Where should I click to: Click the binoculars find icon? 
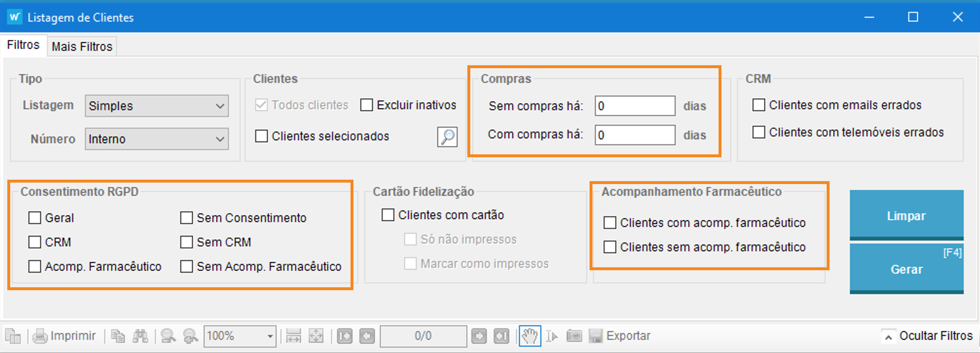pyautogui.click(x=140, y=336)
